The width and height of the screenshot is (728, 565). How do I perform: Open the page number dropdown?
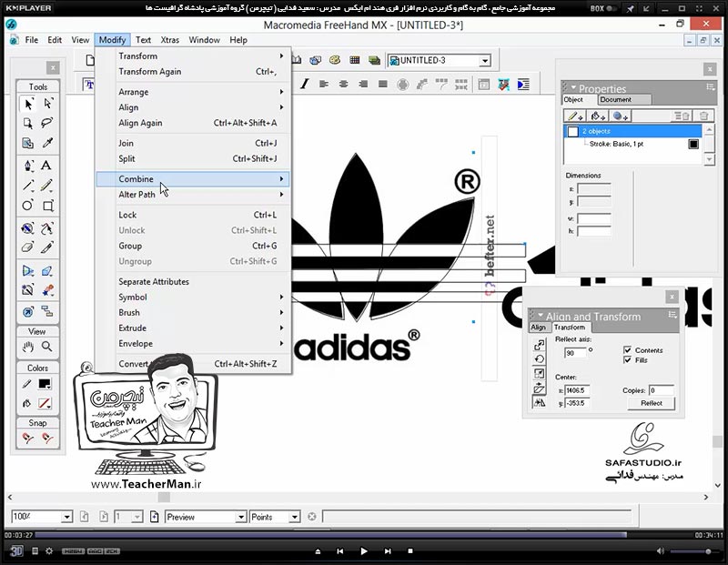point(137,517)
